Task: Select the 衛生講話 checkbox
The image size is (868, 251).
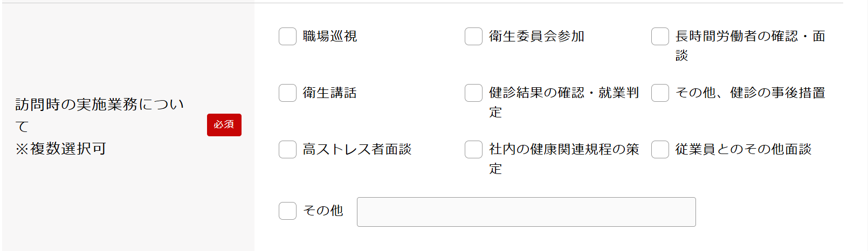Action: pyautogui.click(x=287, y=93)
